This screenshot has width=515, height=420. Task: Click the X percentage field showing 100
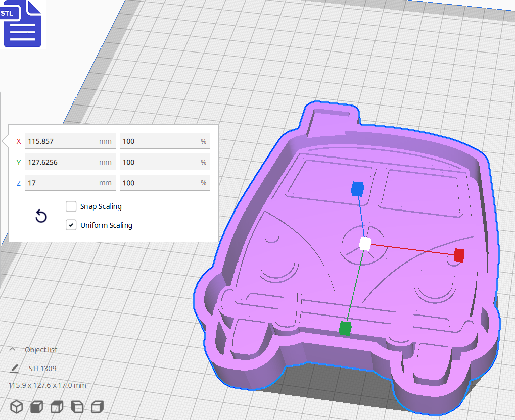click(x=164, y=141)
